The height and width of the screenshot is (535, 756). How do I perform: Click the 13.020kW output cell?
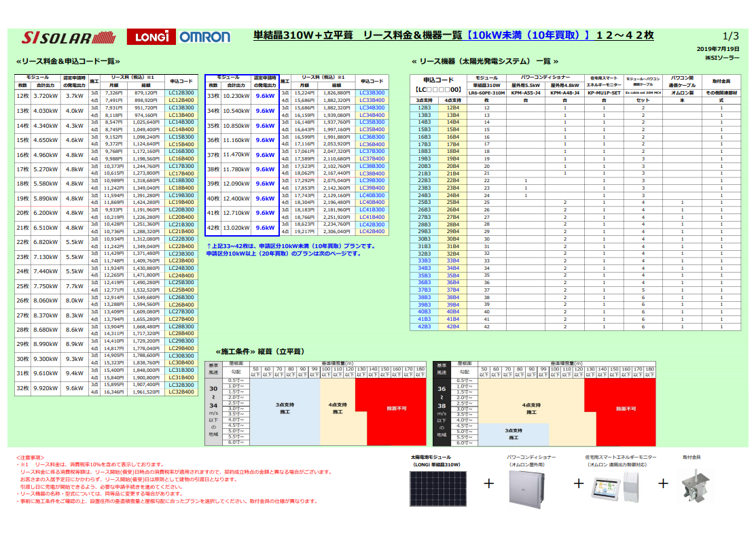tap(236, 228)
